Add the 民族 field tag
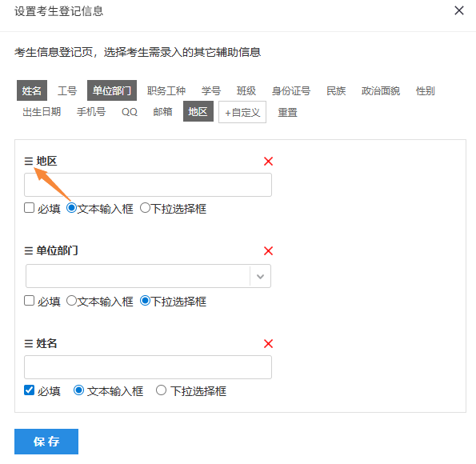This screenshot has height=464, width=476. [336, 90]
